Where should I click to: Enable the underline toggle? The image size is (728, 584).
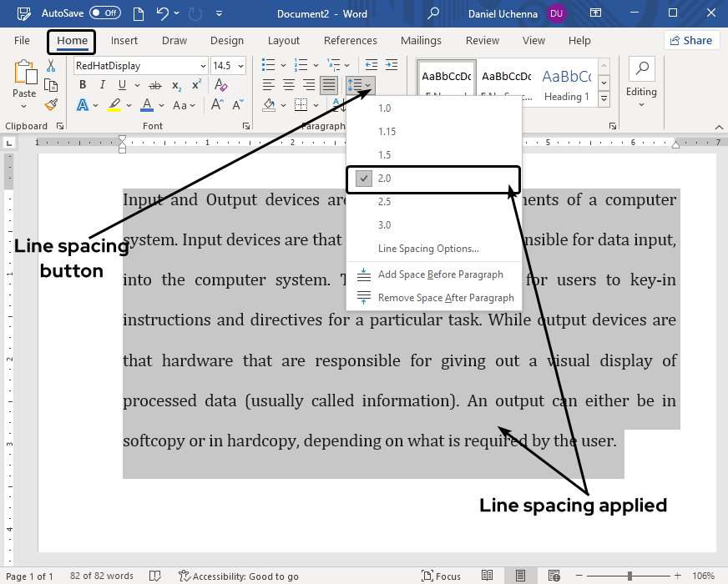coord(123,84)
